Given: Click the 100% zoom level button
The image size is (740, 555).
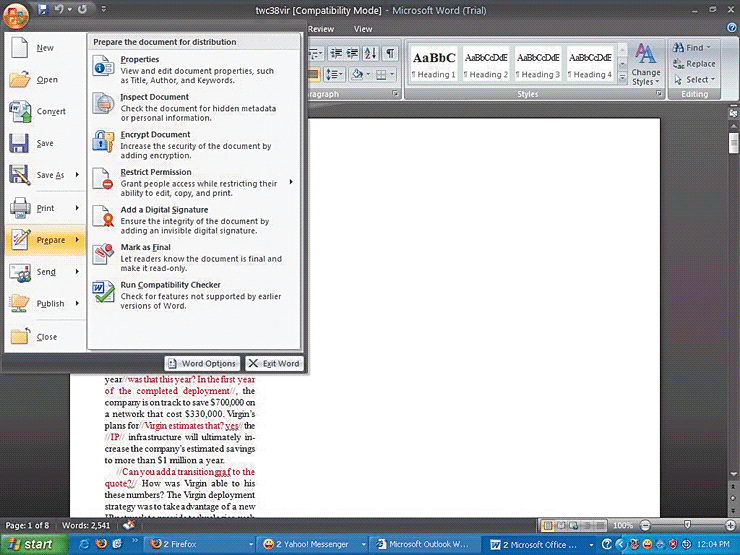Looking at the screenshot, I should coord(622,525).
